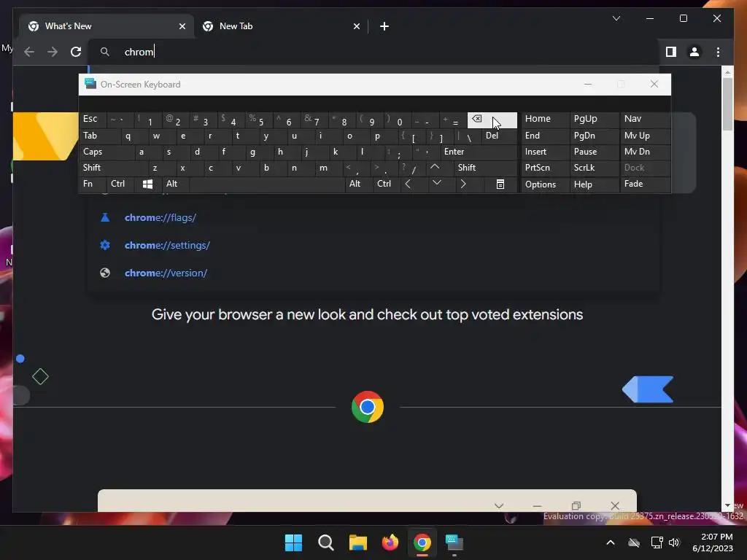
Task: Toggle the left Alt key on the On-Screen Keyboard
Action: point(175,184)
